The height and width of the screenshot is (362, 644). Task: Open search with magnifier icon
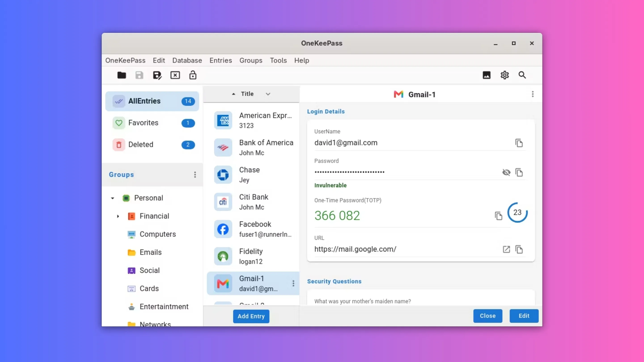coord(522,75)
